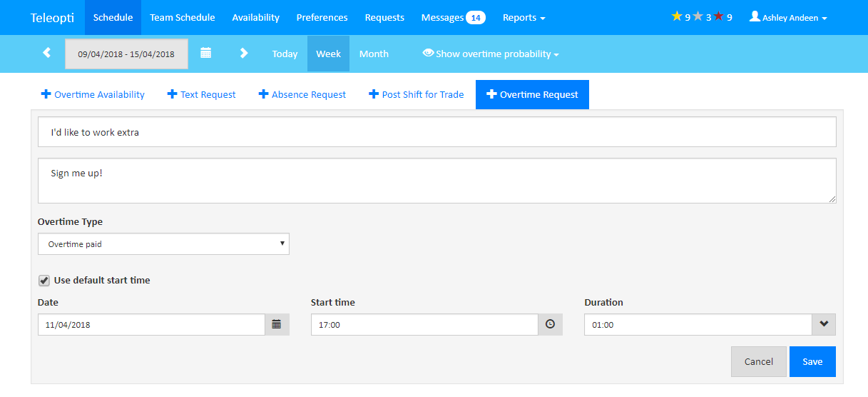Open the calendar icon beside the week range
This screenshot has width=868, height=397.
[x=205, y=53]
